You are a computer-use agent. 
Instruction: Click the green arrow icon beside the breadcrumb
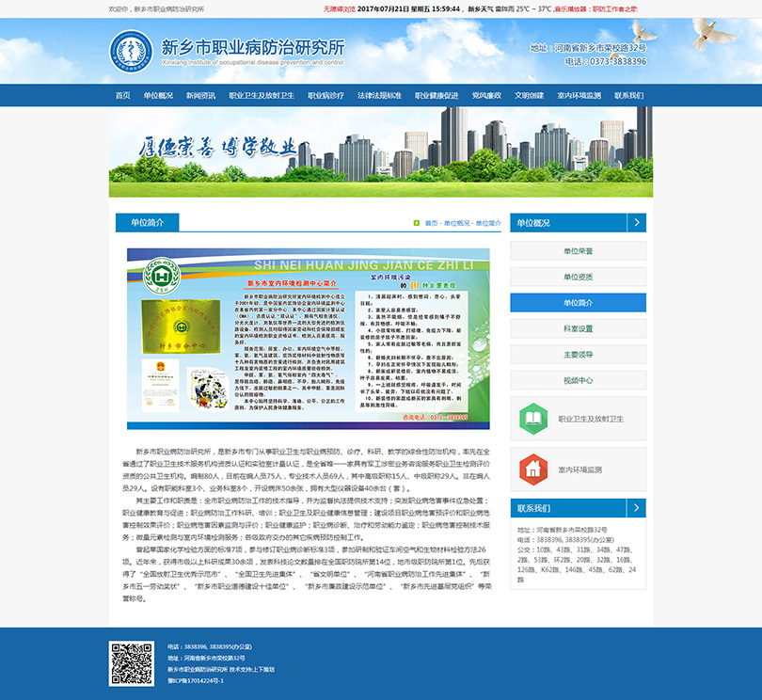[416, 223]
